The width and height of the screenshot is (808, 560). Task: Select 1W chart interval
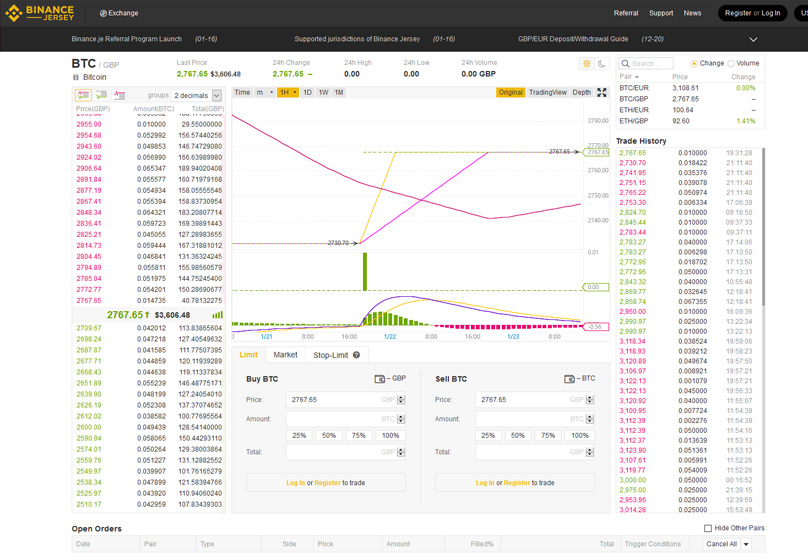(x=324, y=92)
